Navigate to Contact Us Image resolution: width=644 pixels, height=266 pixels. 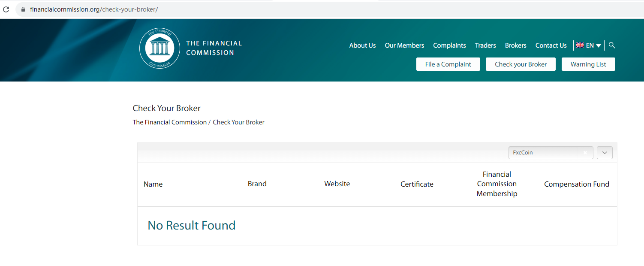coord(551,45)
